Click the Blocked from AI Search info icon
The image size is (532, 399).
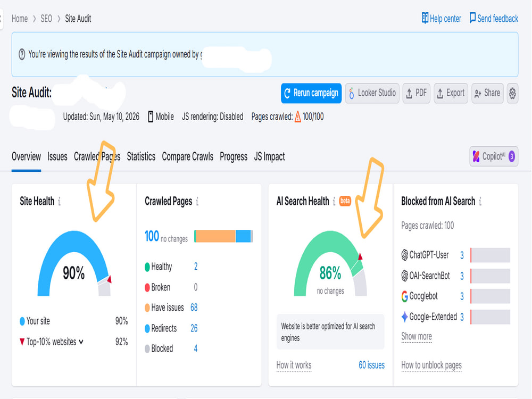480,202
